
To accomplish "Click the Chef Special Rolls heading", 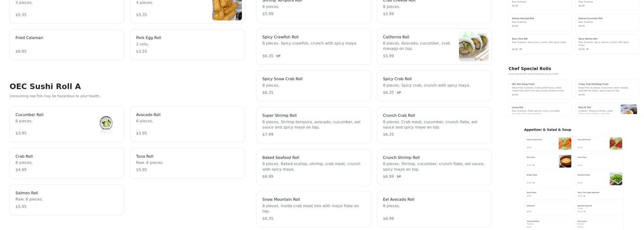I will point(529,69).
